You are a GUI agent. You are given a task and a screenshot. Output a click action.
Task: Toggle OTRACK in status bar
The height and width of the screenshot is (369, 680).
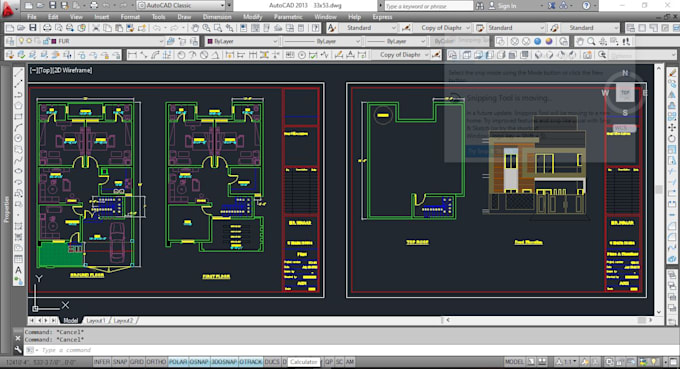tap(251, 362)
